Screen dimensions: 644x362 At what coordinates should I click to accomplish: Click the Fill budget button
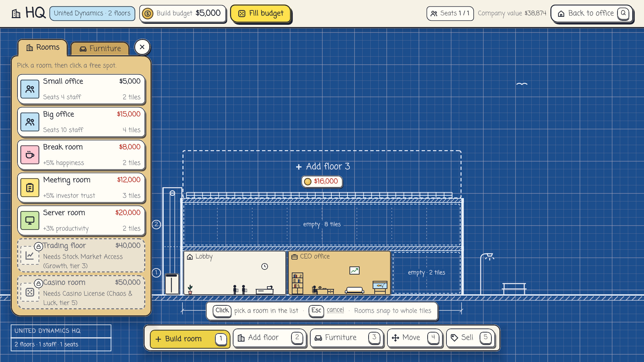(x=261, y=14)
